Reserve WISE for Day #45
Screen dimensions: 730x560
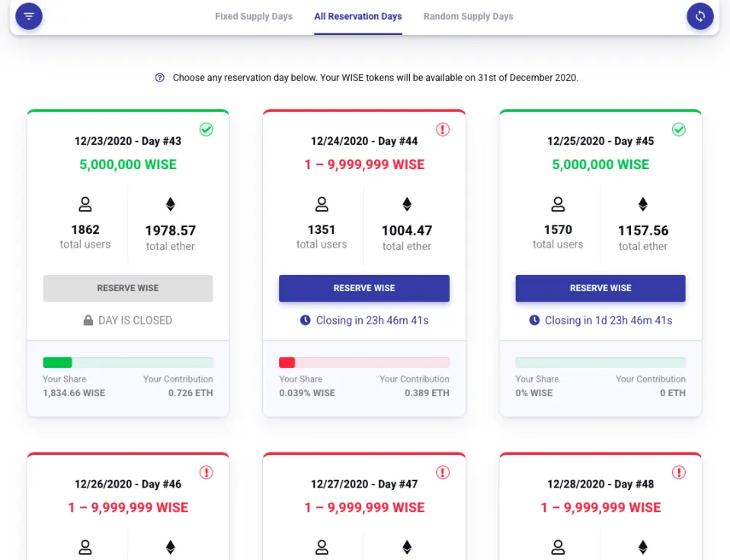(x=600, y=288)
